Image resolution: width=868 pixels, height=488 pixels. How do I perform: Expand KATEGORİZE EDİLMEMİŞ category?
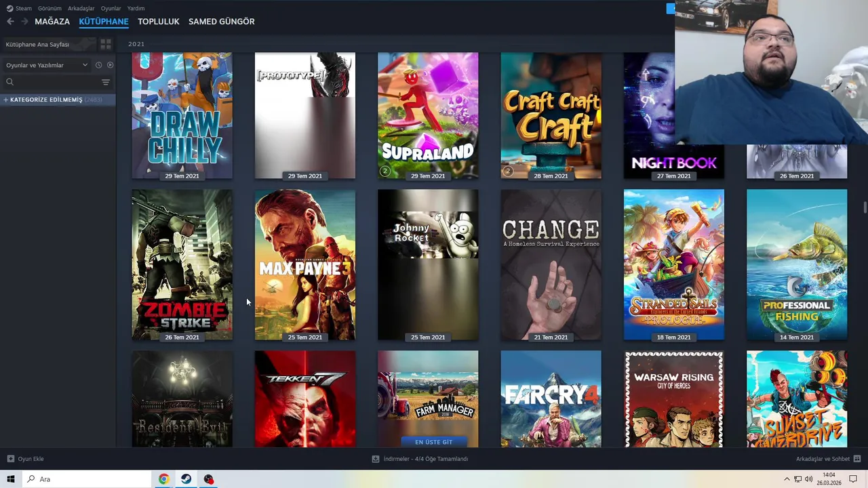(58, 100)
